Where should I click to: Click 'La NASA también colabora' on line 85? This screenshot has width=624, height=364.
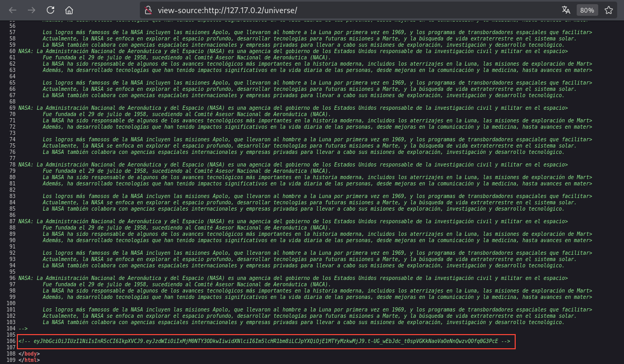click(x=79, y=209)
